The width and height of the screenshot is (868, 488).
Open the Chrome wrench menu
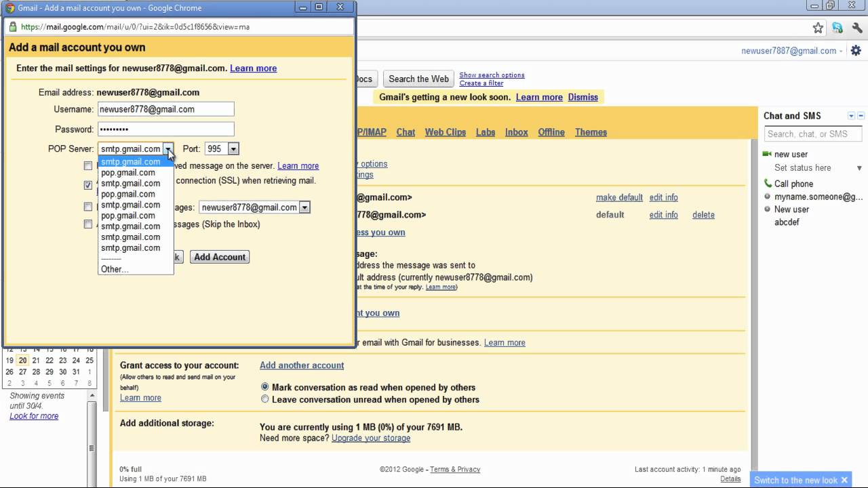[x=856, y=28]
